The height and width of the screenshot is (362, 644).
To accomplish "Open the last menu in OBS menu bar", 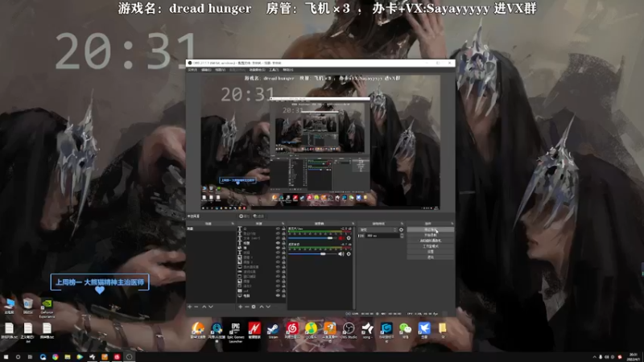I will 288,70.
